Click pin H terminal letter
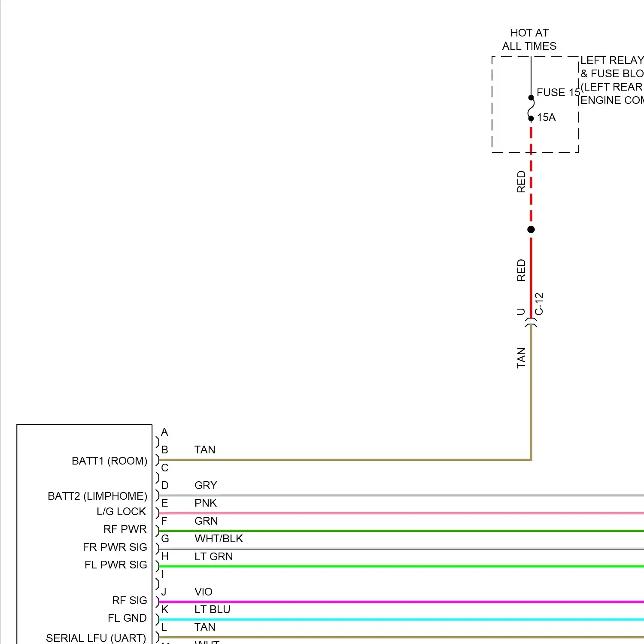 click(165, 556)
